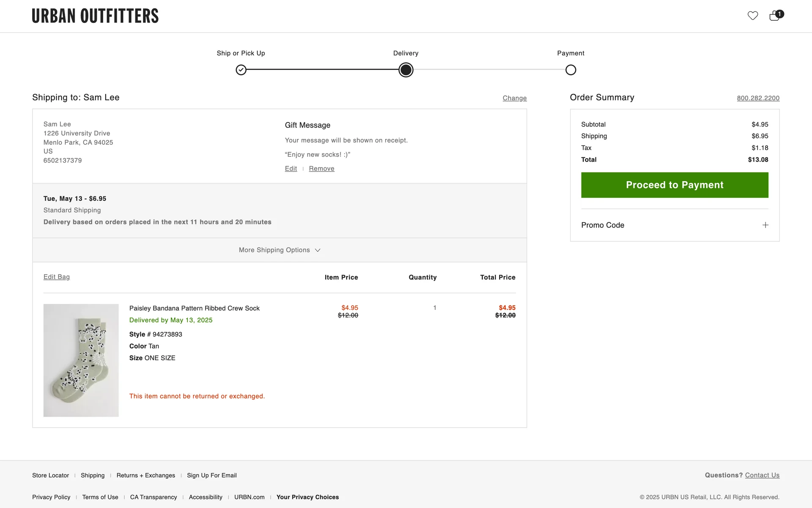The height and width of the screenshot is (508, 812).
Task: Open Paisley Bandana Crew Sock title
Action: click(194, 308)
